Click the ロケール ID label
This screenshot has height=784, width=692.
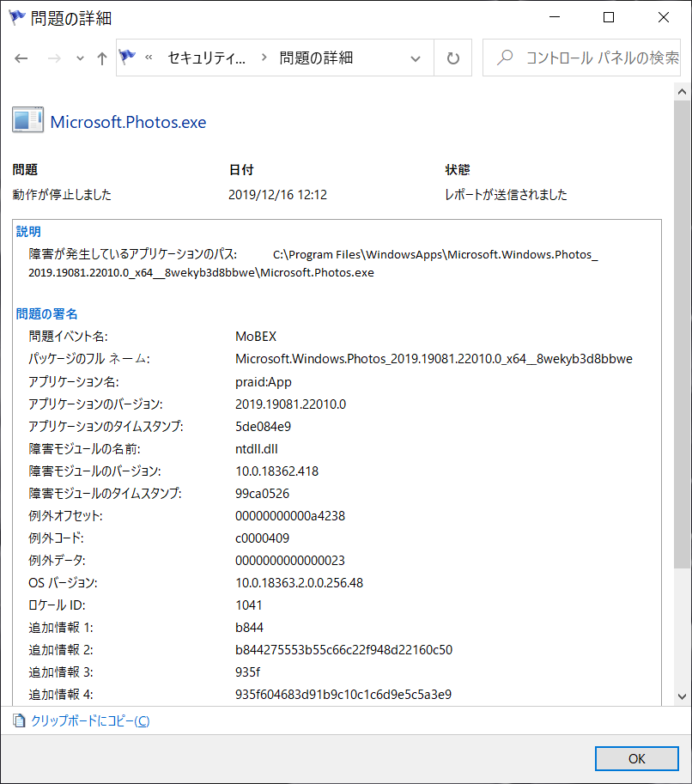(x=57, y=605)
